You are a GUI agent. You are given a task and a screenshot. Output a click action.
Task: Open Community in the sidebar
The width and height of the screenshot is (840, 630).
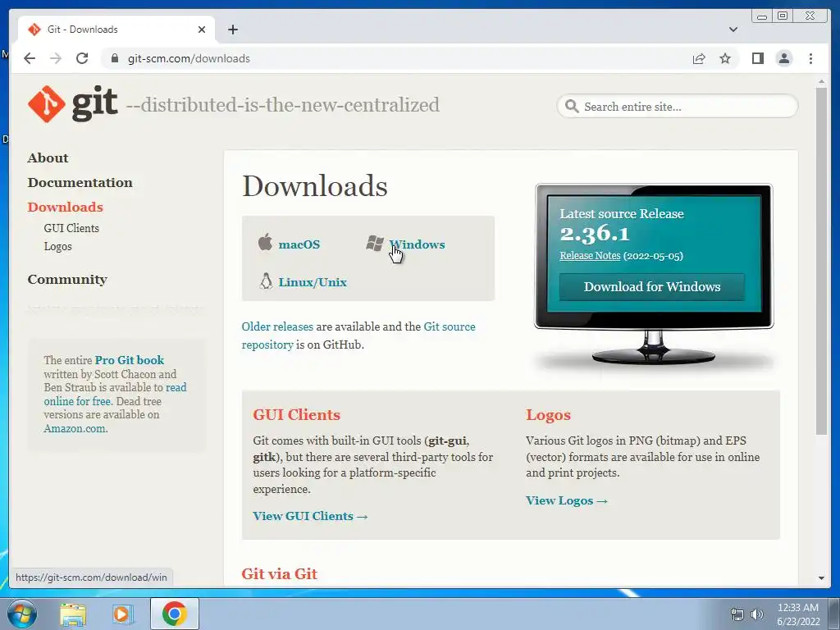coord(67,279)
